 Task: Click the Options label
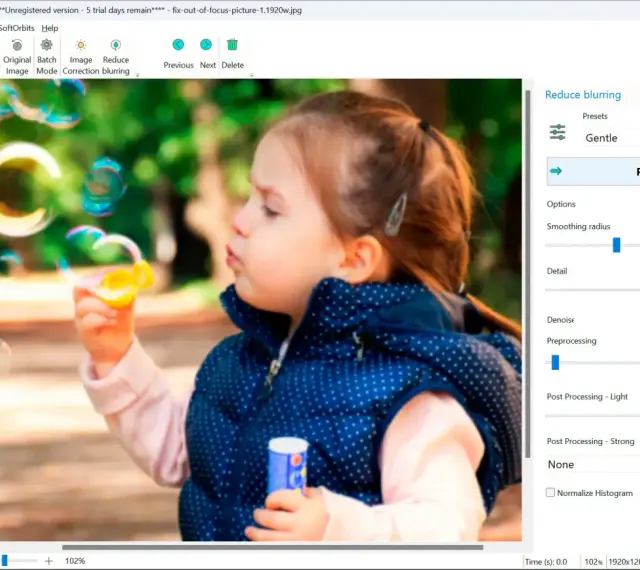pyautogui.click(x=561, y=204)
